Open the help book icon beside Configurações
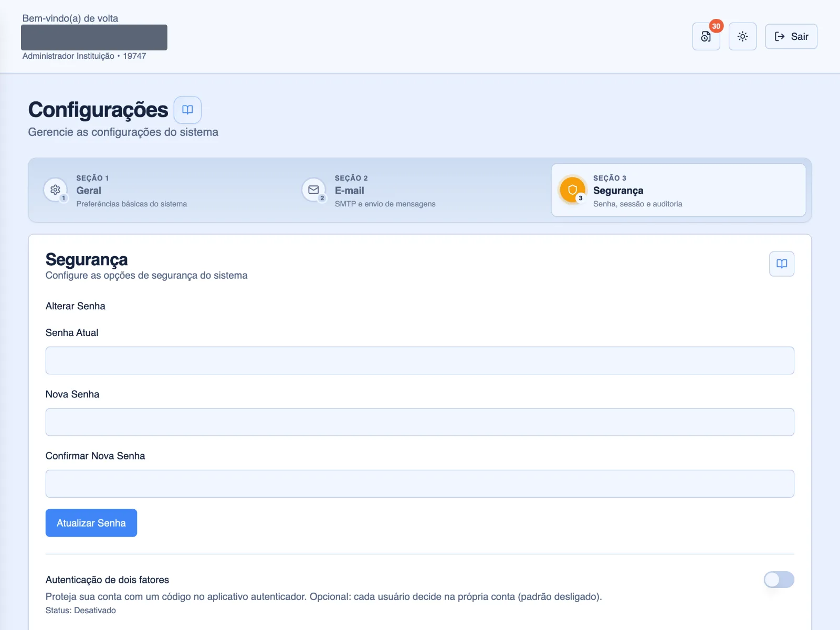 [x=187, y=110]
